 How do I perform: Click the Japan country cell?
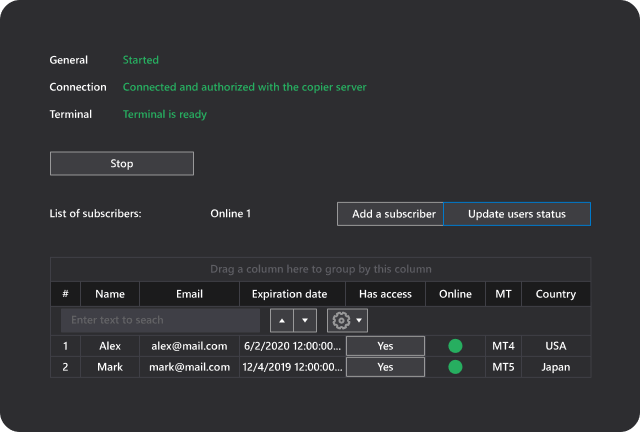point(556,367)
